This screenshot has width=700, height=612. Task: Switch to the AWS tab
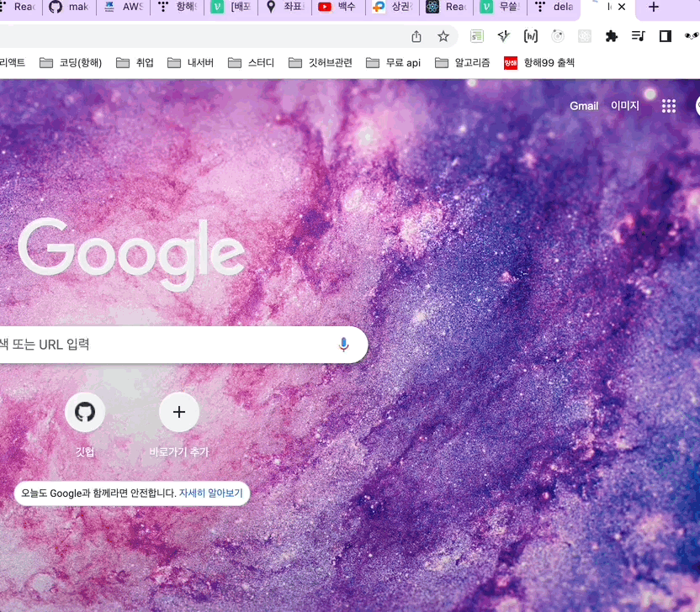(123, 7)
